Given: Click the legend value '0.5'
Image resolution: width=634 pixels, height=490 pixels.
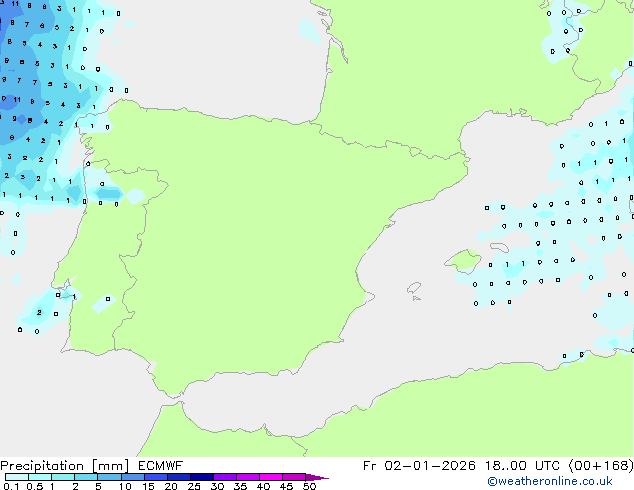Looking at the screenshot, I should pyautogui.click(x=34, y=486).
